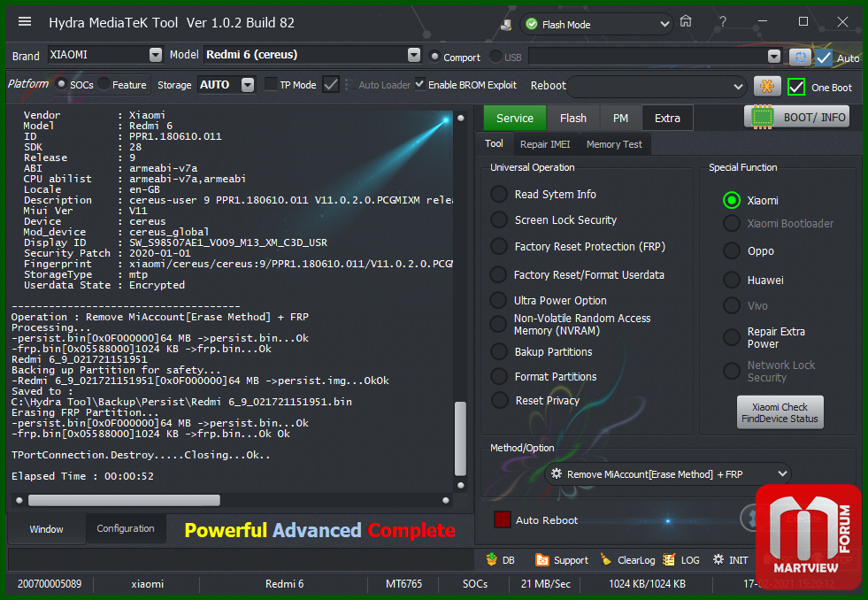Click the INIT gear icon
The height and width of the screenshot is (600, 868).
click(x=718, y=559)
